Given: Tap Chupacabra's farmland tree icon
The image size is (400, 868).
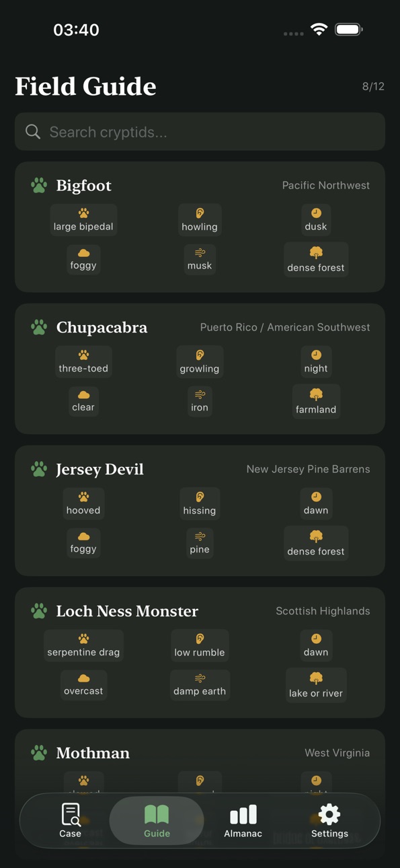Looking at the screenshot, I should point(316,394).
